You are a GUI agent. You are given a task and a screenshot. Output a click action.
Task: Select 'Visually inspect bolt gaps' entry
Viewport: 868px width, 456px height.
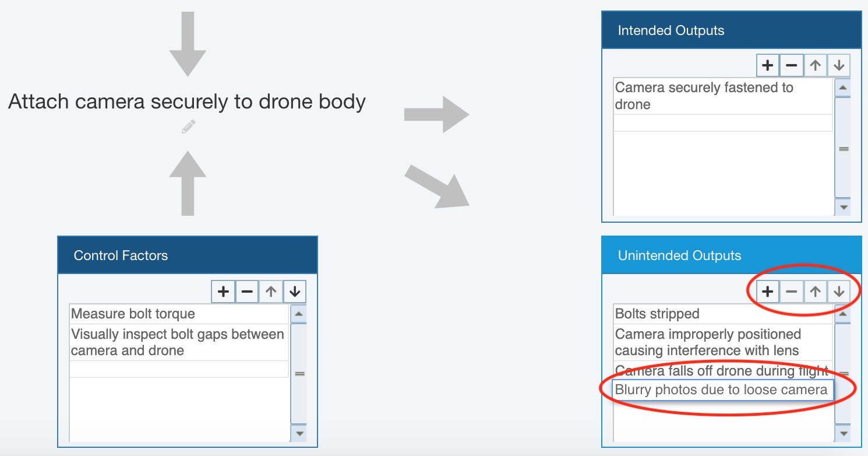coord(178,342)
